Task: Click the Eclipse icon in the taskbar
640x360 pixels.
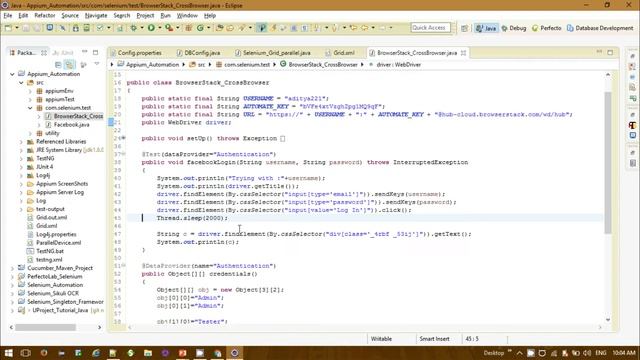Action: (235, 353)
